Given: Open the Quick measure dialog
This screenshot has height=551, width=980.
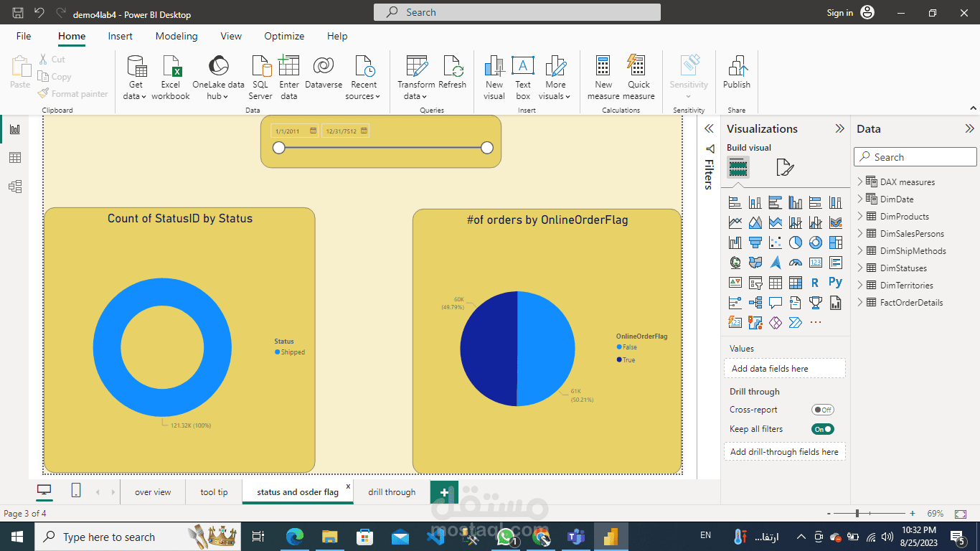Looking at the screenshot, I should coord(639,77).
